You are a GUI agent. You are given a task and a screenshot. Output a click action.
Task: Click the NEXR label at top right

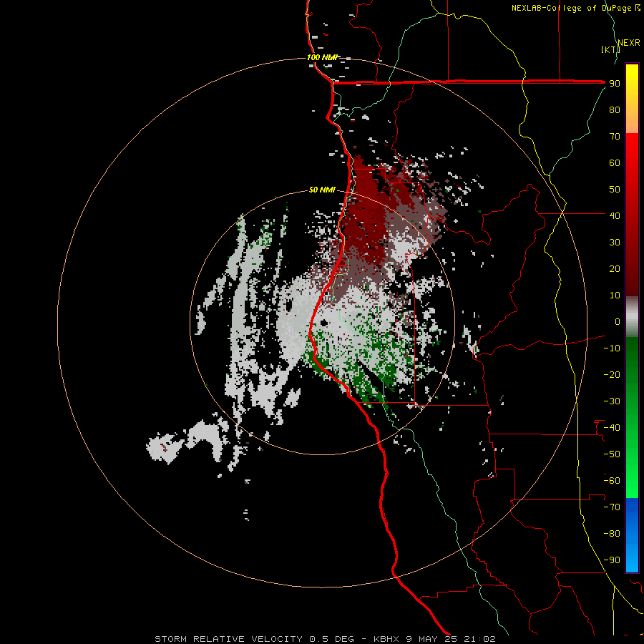pyautogui.click(x=629, y=43)
